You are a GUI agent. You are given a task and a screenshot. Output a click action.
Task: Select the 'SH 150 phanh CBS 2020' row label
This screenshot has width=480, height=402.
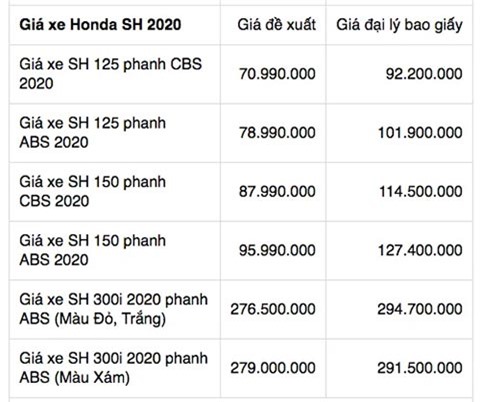tap(92, 191)
